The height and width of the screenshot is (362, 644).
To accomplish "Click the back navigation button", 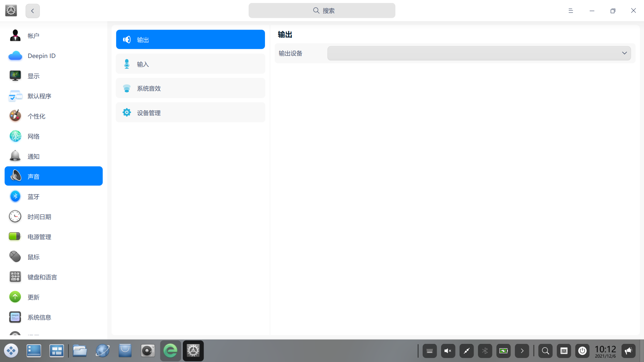I will tap(33, 11).
